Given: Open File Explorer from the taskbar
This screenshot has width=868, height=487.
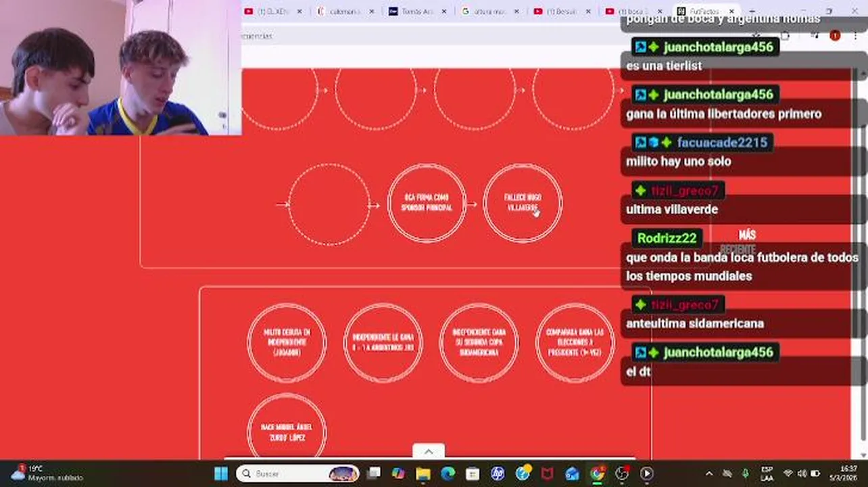Looking at the screenshot, I should (423, 473).
